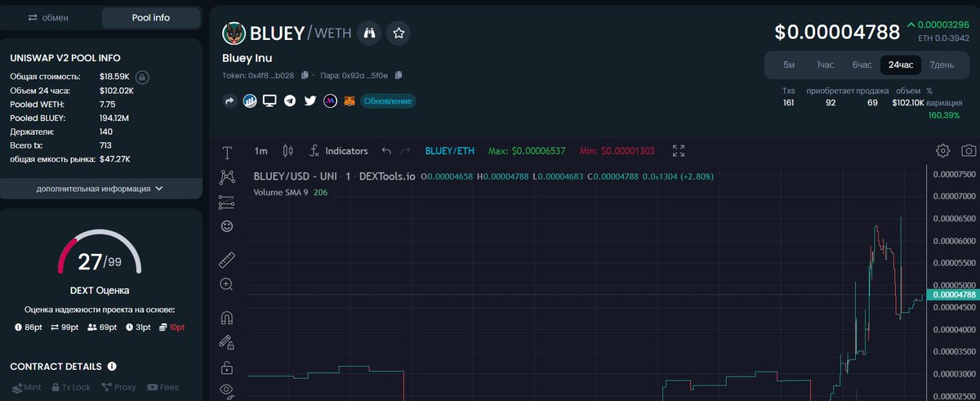
Task: Click the Mint contract detail label
Action: coord(28,387)
